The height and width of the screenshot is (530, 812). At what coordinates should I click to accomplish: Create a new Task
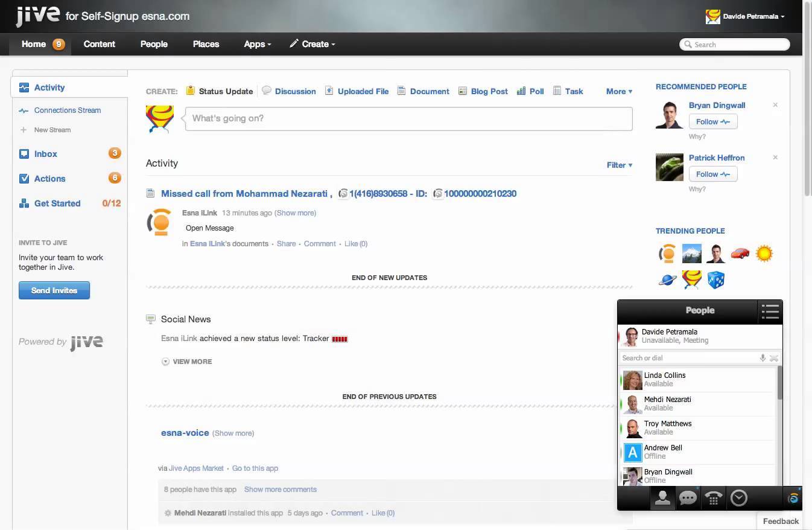point(568,91)
